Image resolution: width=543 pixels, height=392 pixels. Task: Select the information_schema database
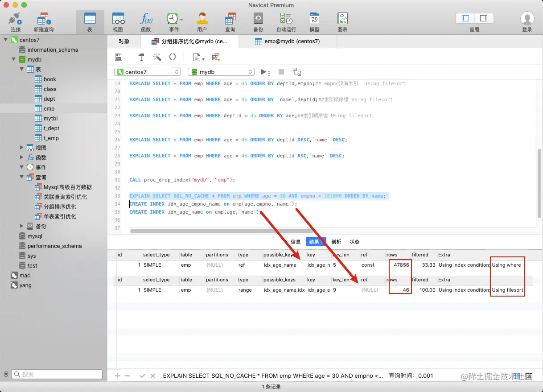(x=53, y=50)
